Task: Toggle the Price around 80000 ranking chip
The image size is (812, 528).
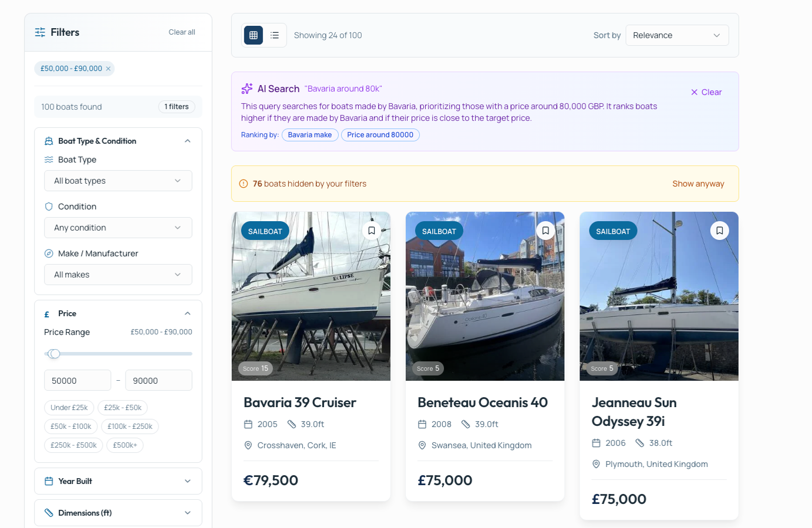Action: click(x=380, y=135)
